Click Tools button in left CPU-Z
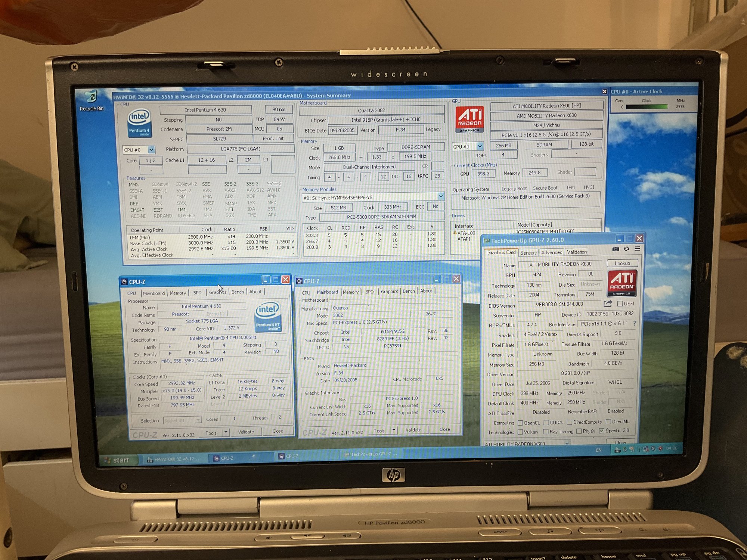747x560 pixels. pos(211,433)
